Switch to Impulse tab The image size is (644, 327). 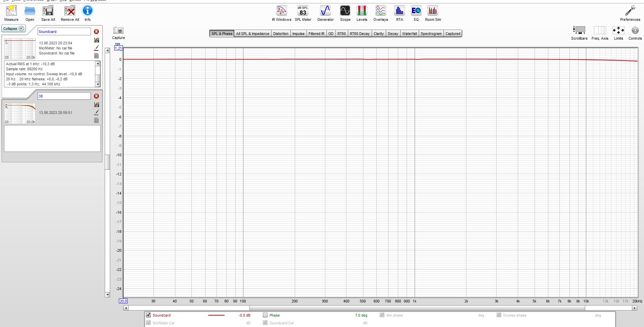point(298,34)
